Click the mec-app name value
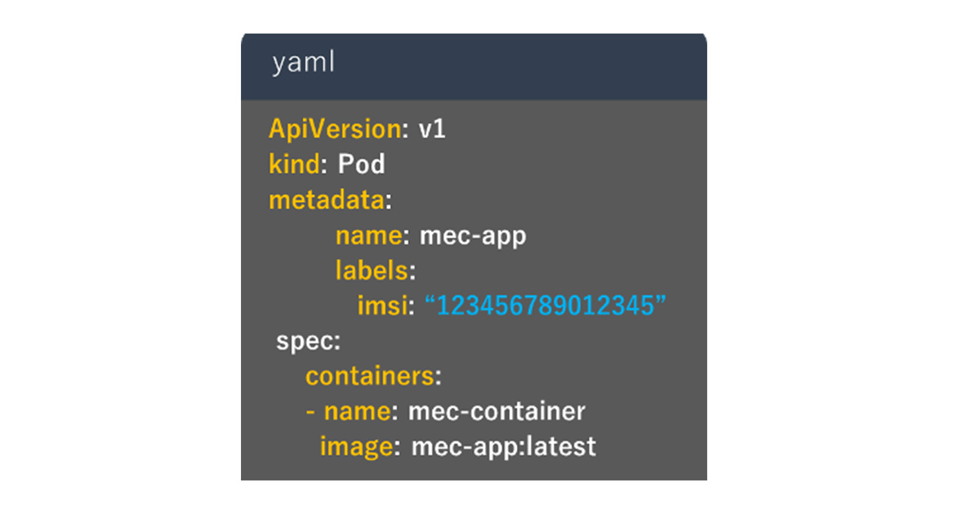The image size is (980, 514). [473, 236]
